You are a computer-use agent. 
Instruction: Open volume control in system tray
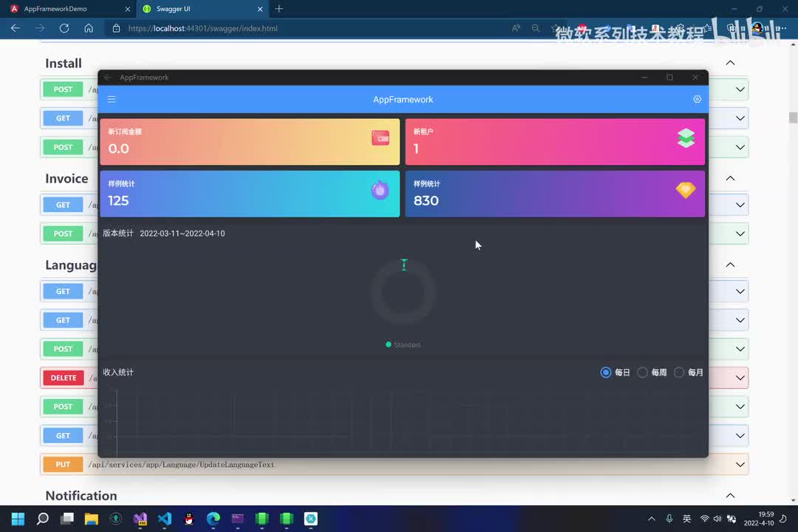point(717,519)
